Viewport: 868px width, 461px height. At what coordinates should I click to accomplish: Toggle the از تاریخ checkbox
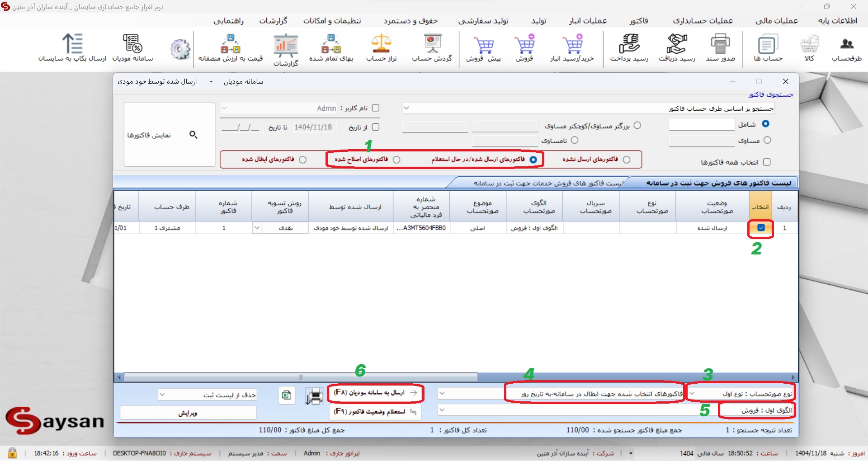376,127
